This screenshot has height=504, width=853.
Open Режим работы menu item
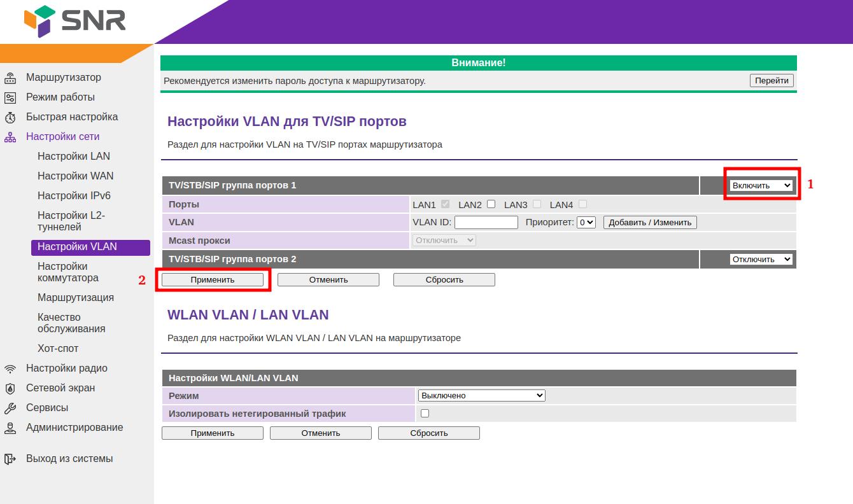(60, 97)
